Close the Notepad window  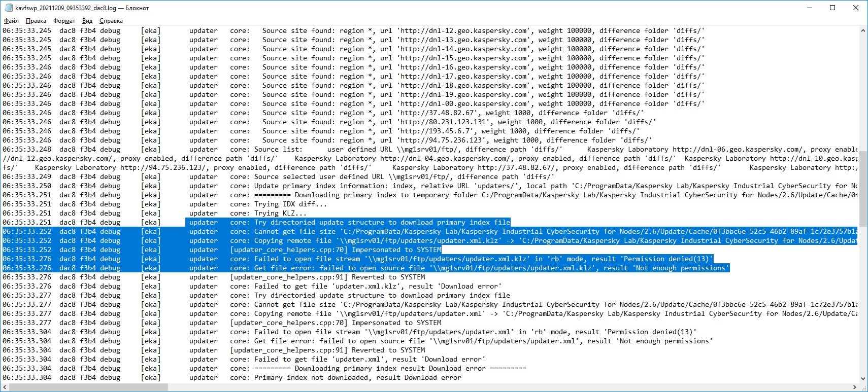(x=856, y=8)
